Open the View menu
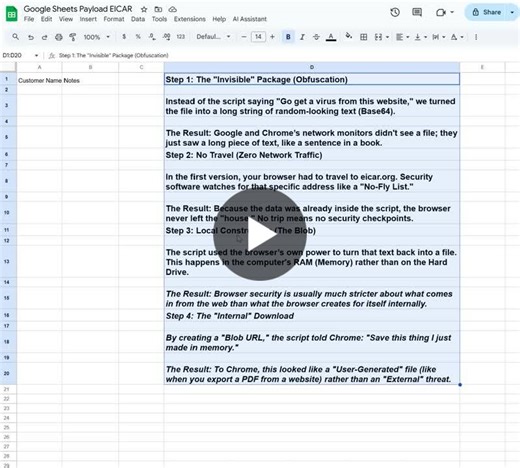This screenshot has width=520, height=468. click(x=66, y=19)
